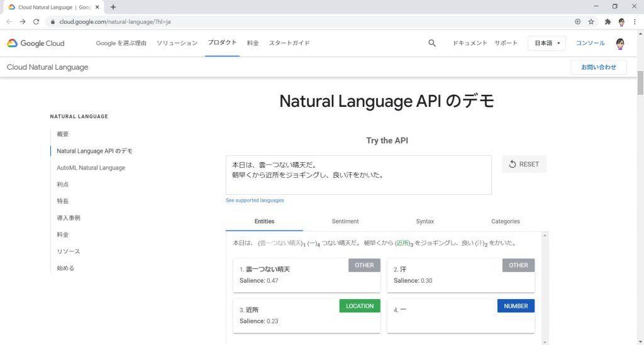
Task: Open the extensions puzzle icon
Action: [608, 22]
